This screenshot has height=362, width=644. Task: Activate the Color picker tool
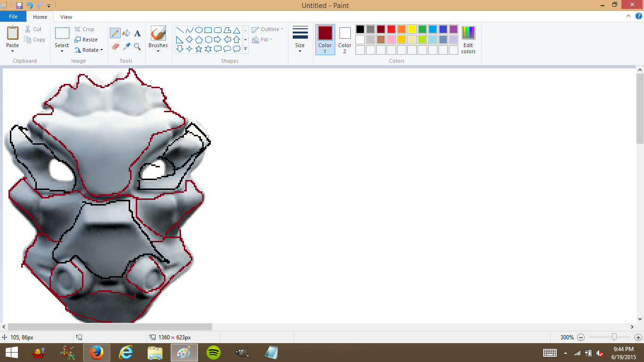(x=125, y=47)
